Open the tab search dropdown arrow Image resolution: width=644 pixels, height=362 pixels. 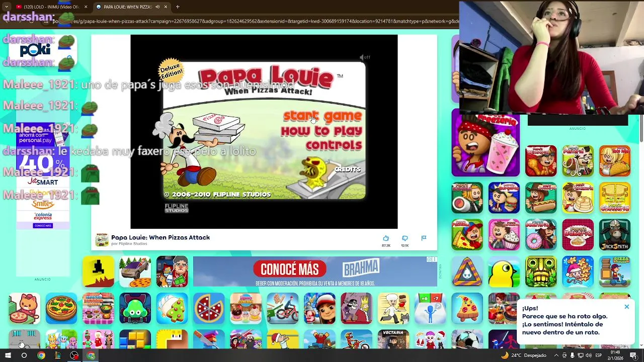coord(7,7)
